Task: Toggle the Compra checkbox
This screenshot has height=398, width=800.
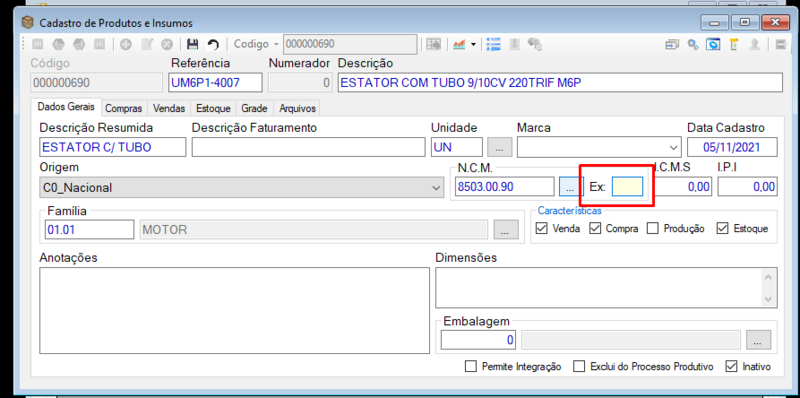Action: click(595, 229)
